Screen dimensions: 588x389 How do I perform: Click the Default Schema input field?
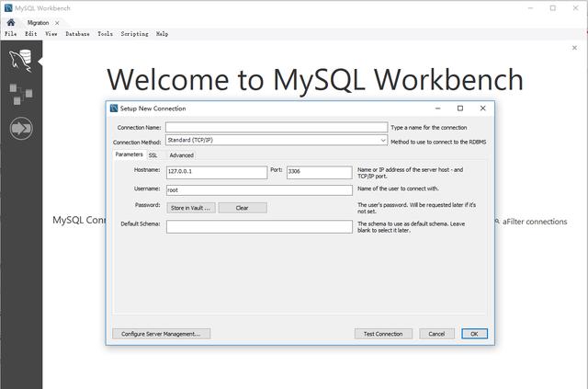click(x=259, y=227)
